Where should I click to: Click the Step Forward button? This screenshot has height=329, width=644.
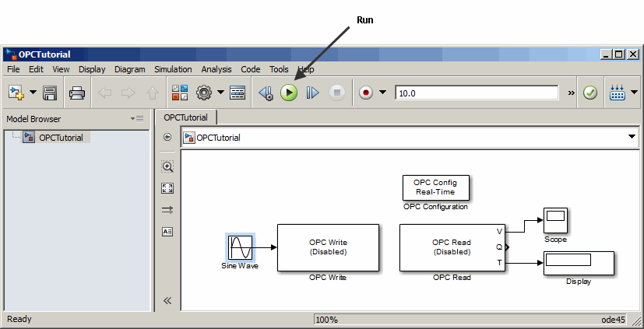pyautogui.click(x=312, y=93)
